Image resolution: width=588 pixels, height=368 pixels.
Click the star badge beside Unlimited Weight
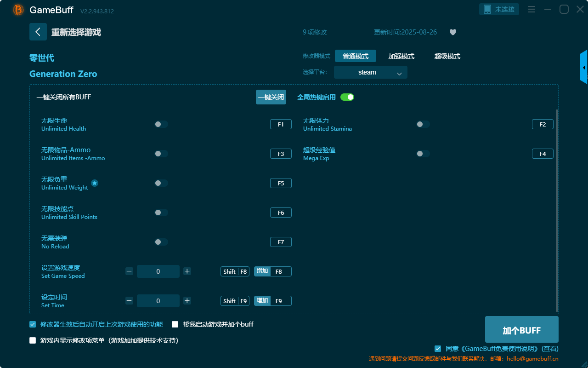pos(95,183)
